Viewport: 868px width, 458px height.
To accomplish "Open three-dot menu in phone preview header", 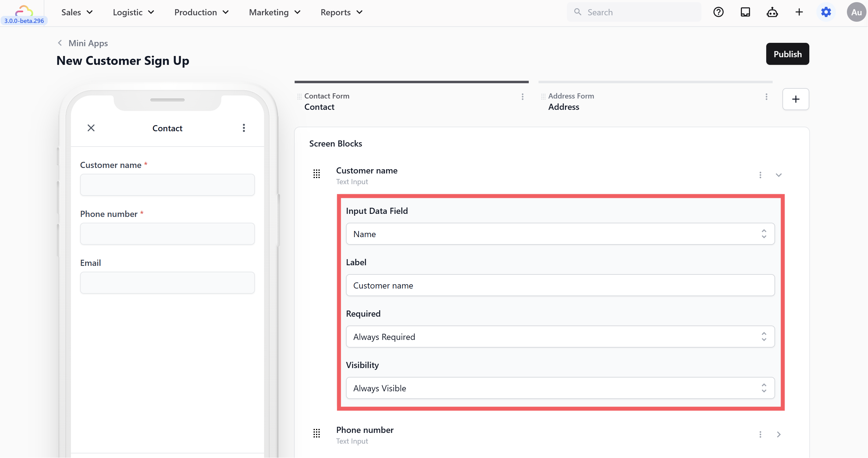I will tap(244, 128).
